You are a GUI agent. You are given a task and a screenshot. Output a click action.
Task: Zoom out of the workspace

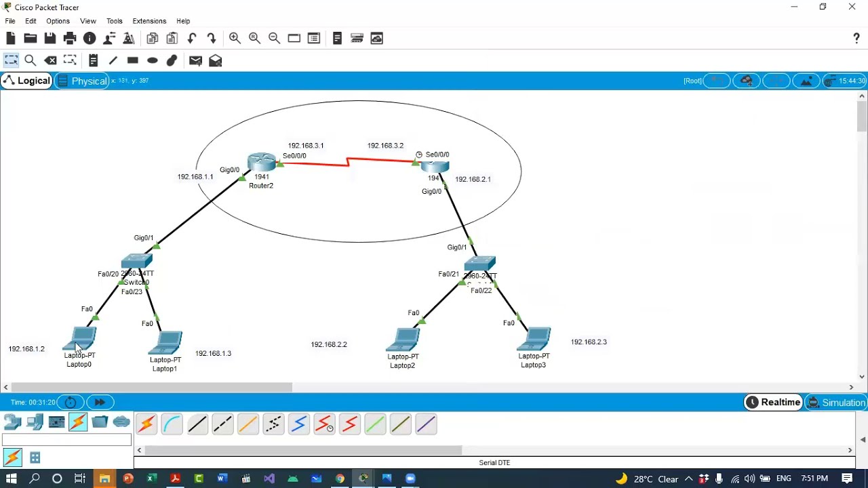click(x=274, y=39)
